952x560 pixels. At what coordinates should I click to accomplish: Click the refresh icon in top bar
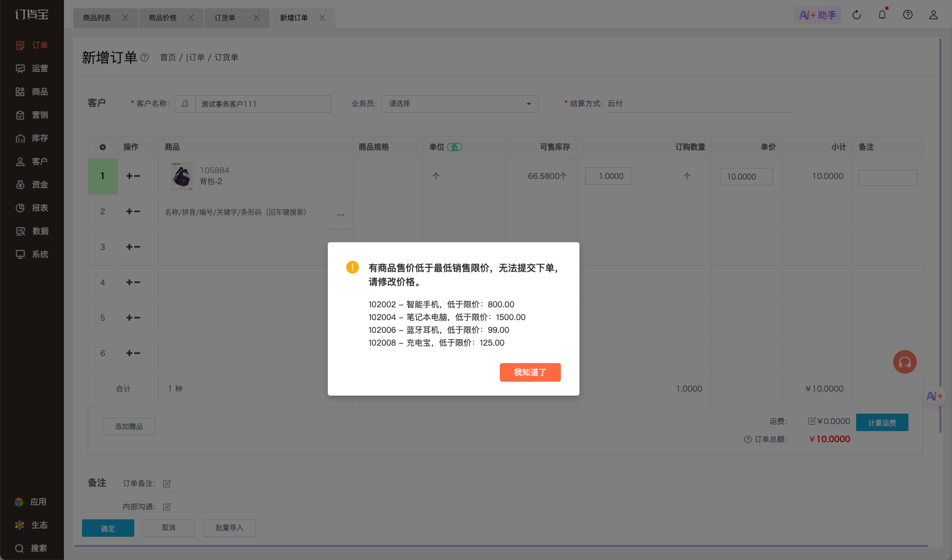857,15
